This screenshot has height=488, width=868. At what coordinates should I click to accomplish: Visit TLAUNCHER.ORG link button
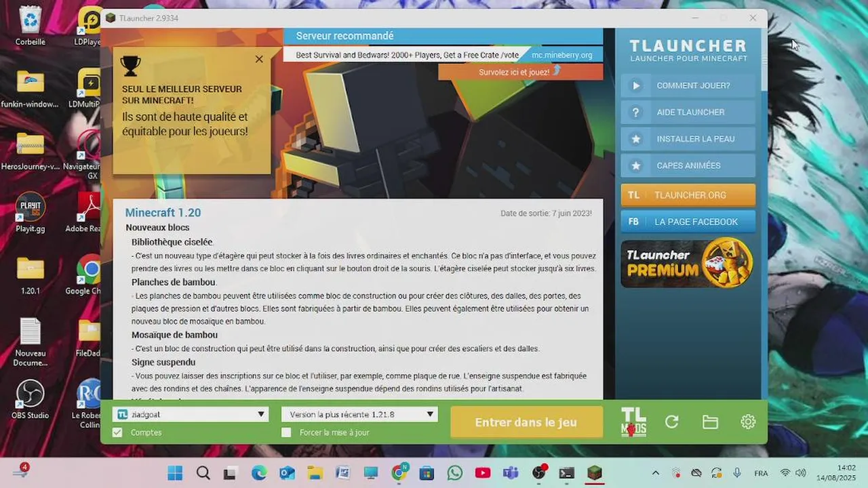(x=688, y=195)
